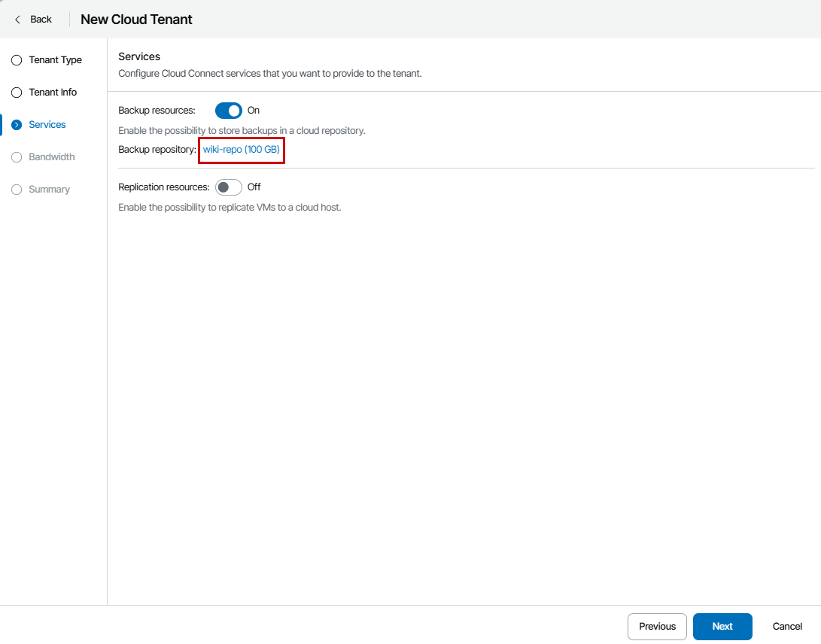Proceed with the Next button
821x644 pixels.
(x=722, y=627)
